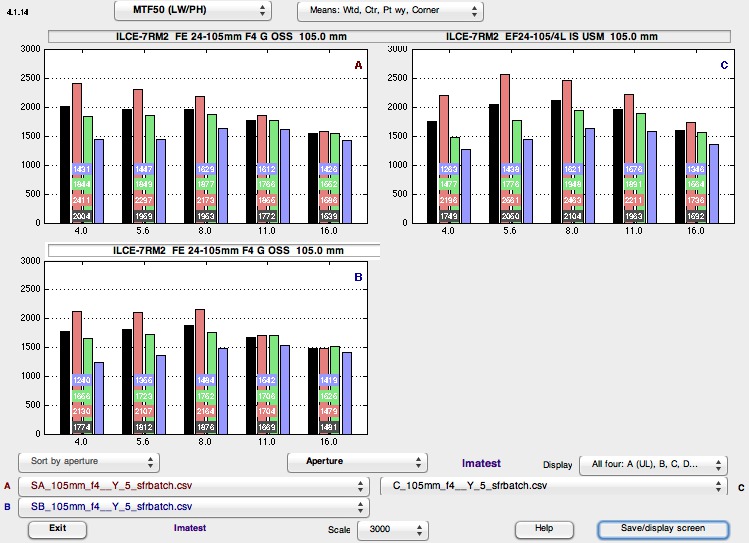Click value 1812 in chart B

(x=143, y=427)
